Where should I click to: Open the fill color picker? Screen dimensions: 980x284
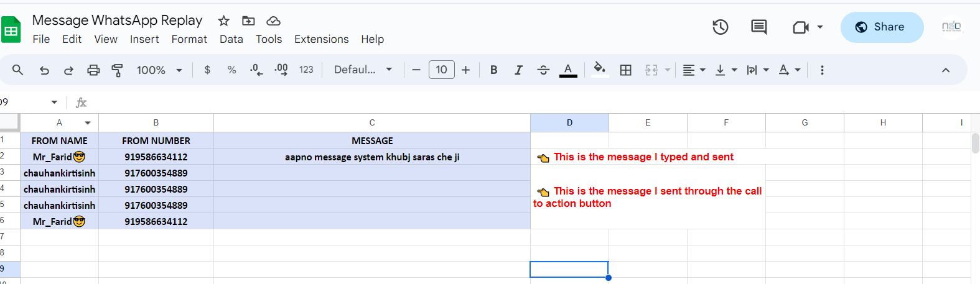coord(599,68)
